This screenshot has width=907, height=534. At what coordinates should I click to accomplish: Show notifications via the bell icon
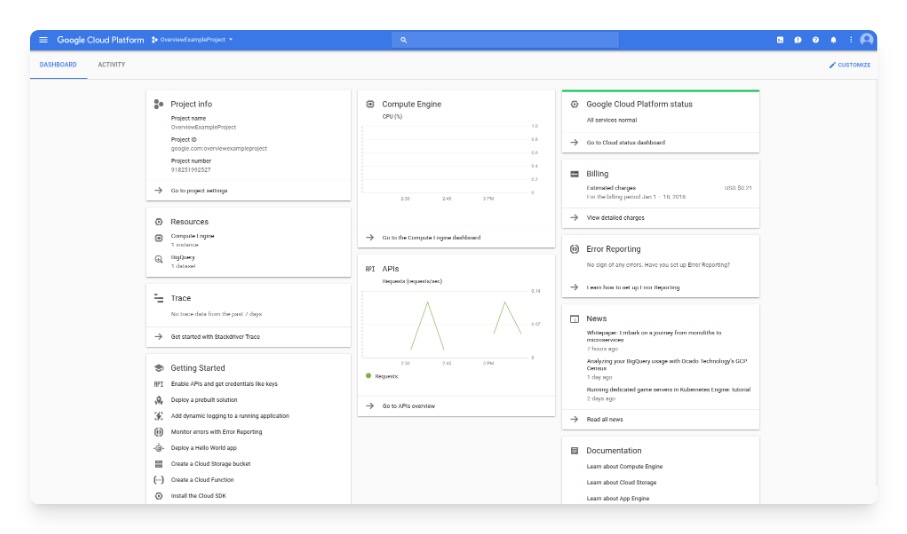click(834, 40)
